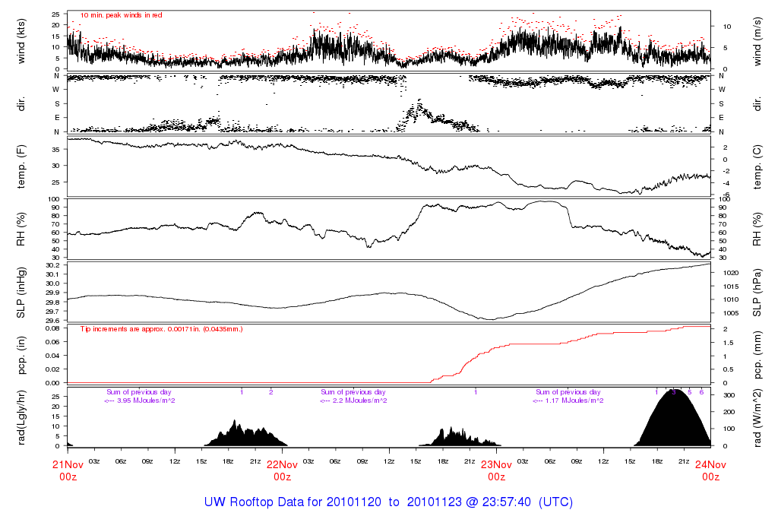Click the 'temp. (C)' axis label
Viewport: 778px width, 532px height.
point(757,166)
